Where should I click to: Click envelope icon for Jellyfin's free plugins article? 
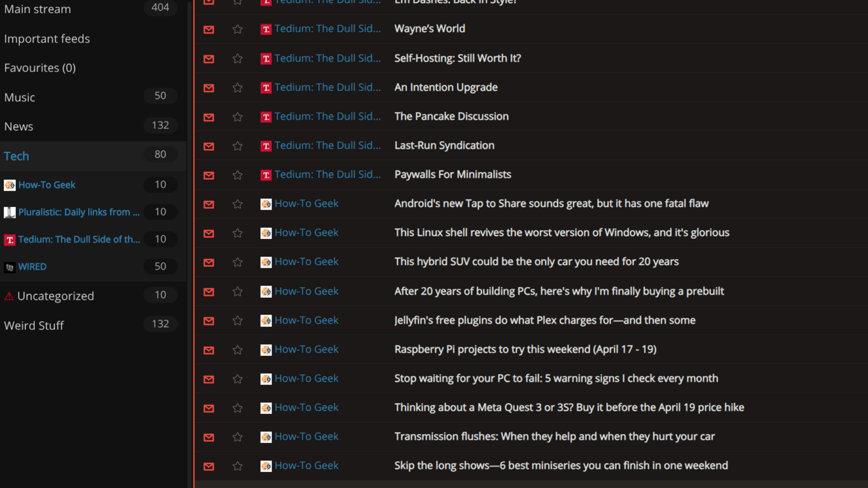coord(209,320)
